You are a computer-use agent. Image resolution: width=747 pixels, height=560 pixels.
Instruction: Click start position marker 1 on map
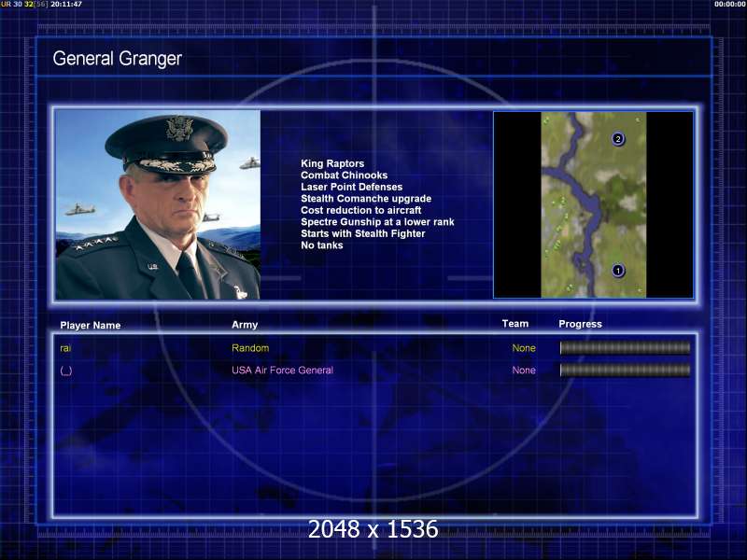coord(618,271)
